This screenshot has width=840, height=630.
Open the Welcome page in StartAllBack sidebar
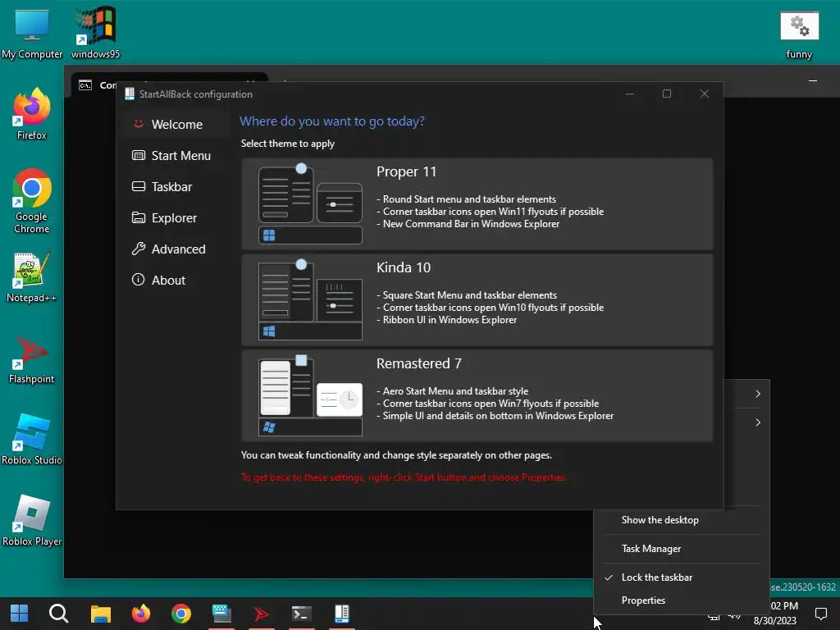(176, 125)
